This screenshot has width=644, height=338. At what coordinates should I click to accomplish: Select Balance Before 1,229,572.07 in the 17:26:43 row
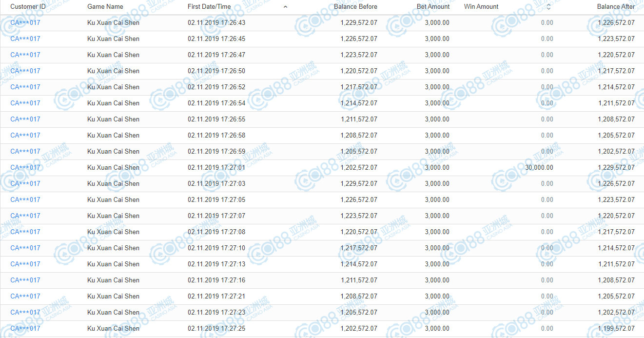359,22
